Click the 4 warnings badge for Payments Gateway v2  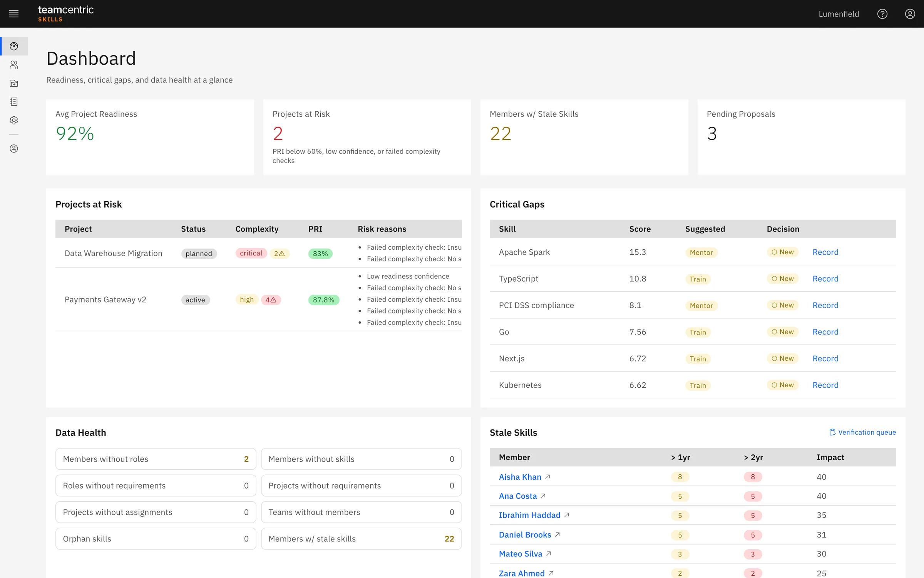pos(271,300)
